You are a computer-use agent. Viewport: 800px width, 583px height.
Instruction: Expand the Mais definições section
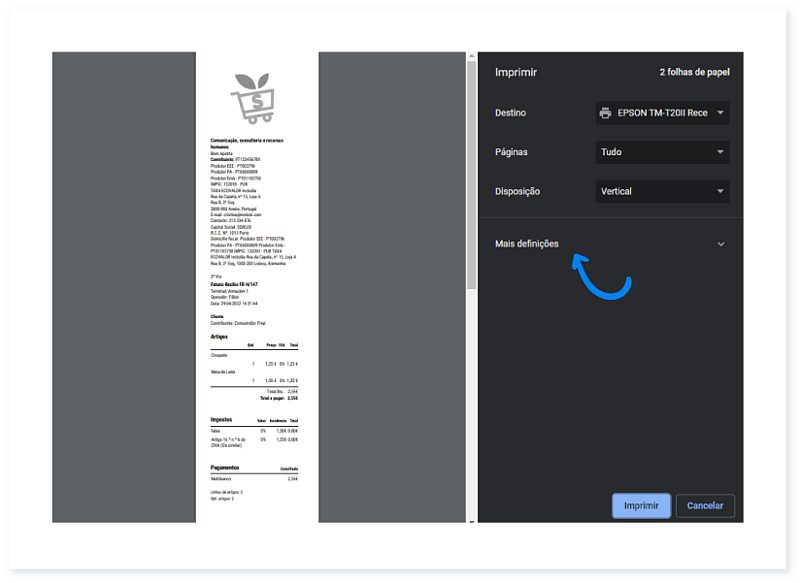[x=610, y=244]
